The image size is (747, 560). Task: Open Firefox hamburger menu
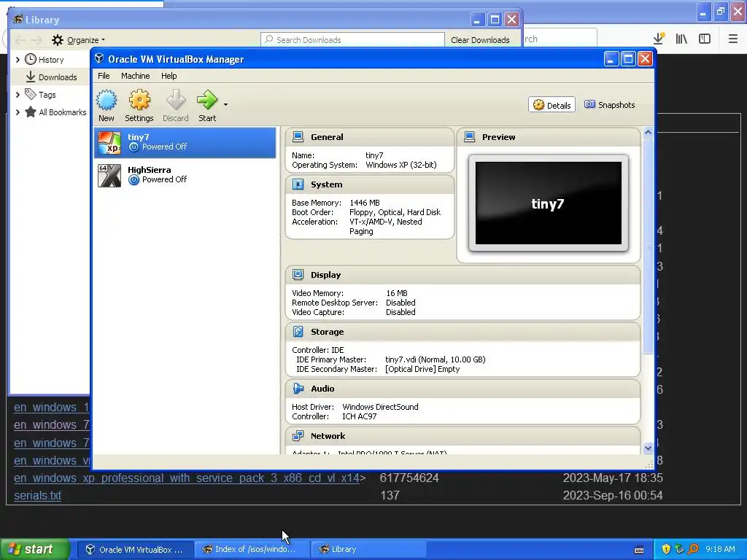point(733,39)
